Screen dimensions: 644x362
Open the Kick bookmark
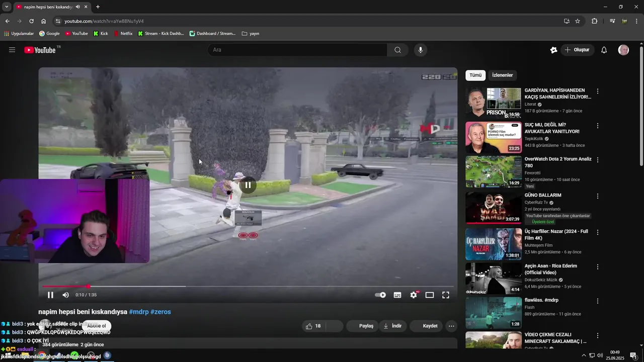(x=101, y=34)
